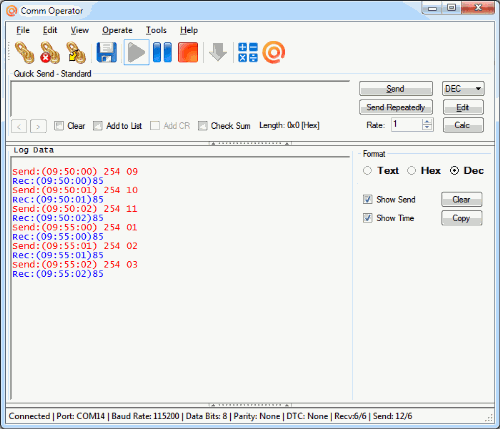500x429 pixels.
Task: Click the red stop icon in toolbar
Action: tap(188, 52)
